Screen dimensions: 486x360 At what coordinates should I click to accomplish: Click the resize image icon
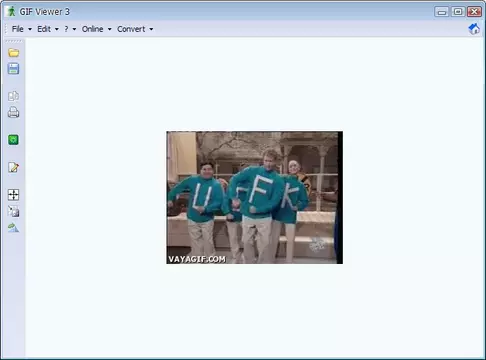[x=13, y=211]
